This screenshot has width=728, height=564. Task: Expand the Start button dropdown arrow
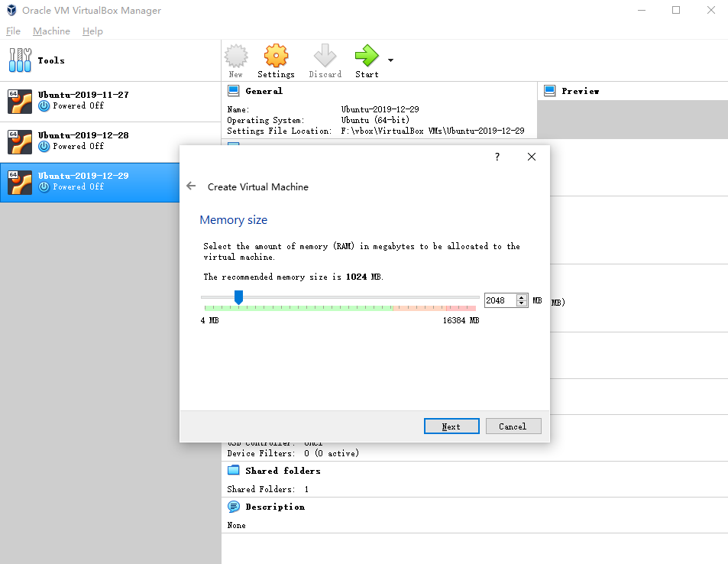coord(390,60)
